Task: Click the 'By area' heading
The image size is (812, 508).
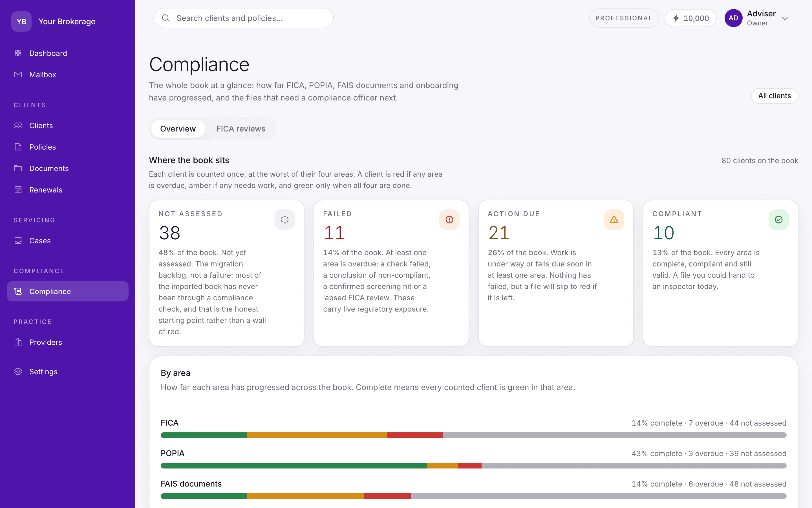Action: (175, 373)
